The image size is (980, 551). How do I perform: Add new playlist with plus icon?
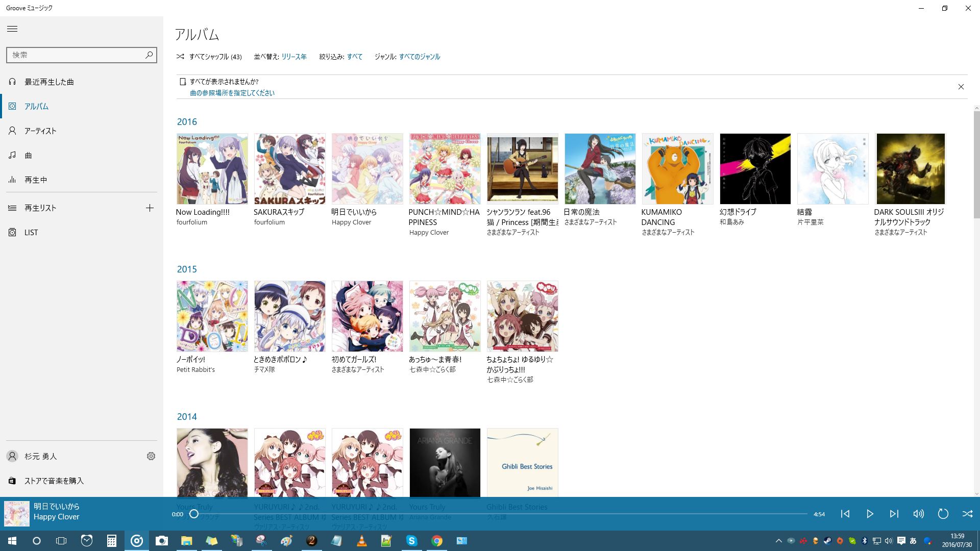click(x=150, y=208)
